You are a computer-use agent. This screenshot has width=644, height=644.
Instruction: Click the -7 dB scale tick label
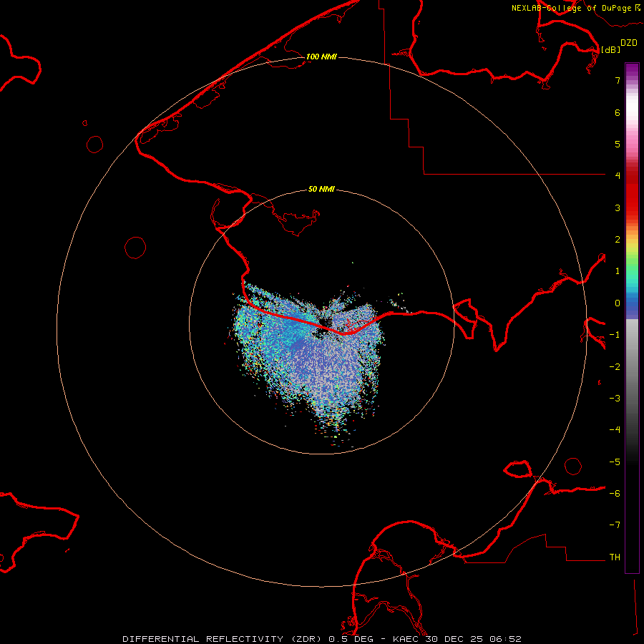(x=615, y=525)
